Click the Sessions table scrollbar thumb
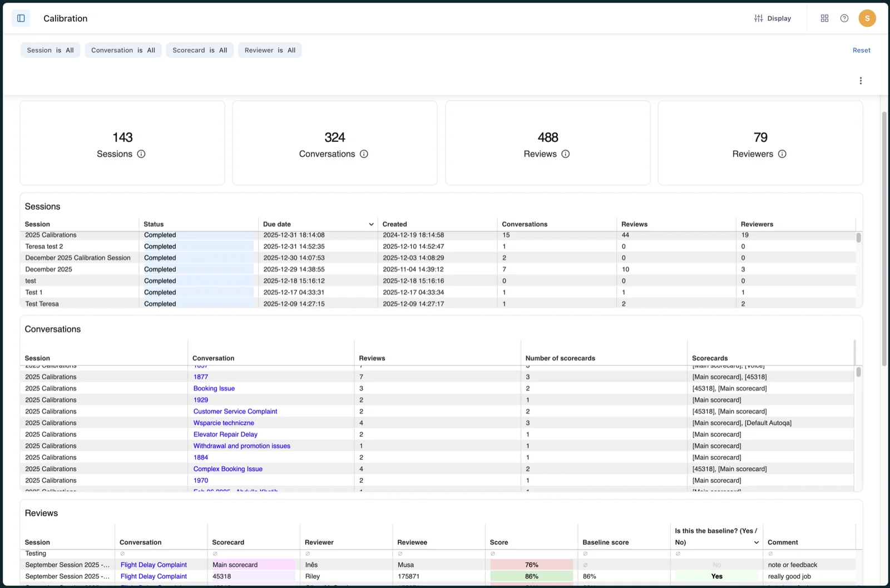This screenshot has width=890, height=588. (858, 238)
